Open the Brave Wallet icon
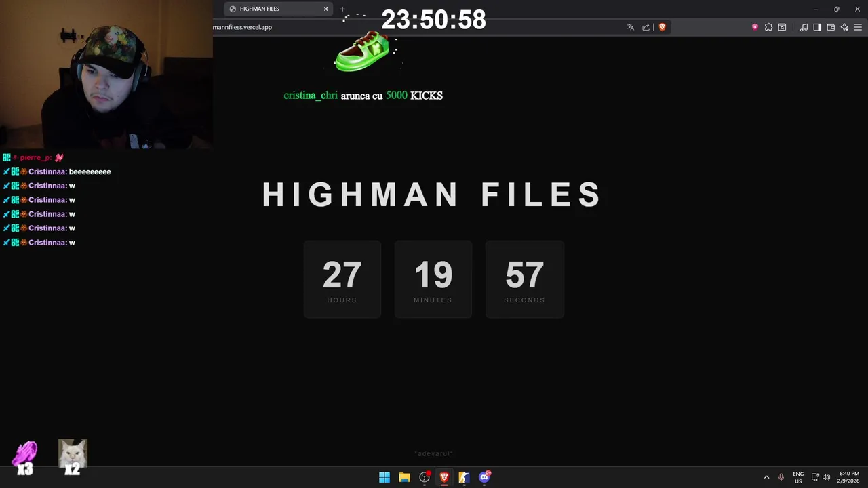The width and height of the screenshot is (868, 488). tap(831, 27)
